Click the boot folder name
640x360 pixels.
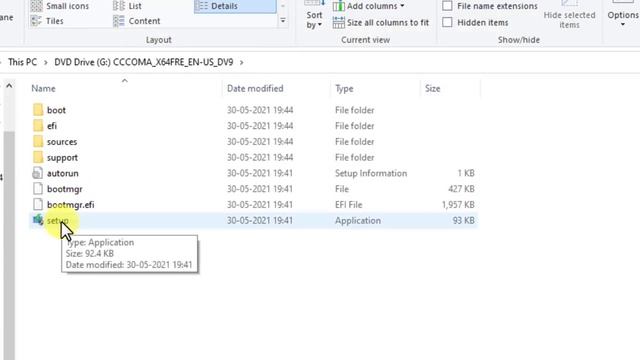pos(56,110)
